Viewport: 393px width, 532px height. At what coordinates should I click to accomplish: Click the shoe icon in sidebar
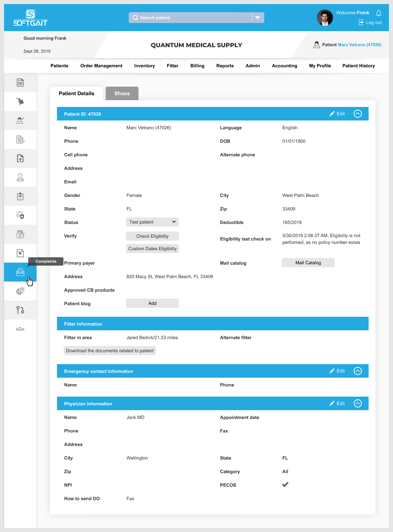coord(20,329)
